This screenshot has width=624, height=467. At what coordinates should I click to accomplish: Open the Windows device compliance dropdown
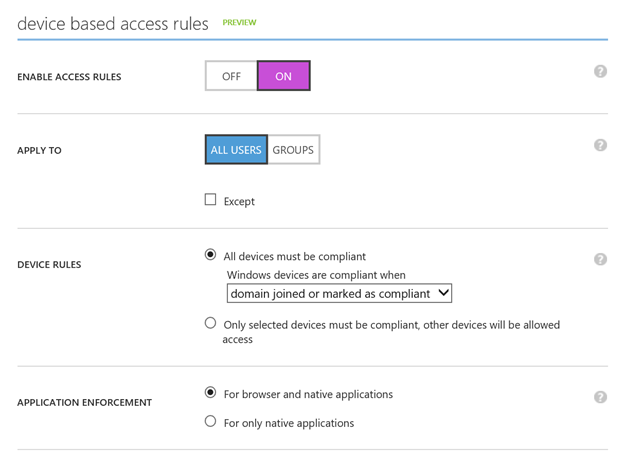pyautogui.click(x=339, y=293)
